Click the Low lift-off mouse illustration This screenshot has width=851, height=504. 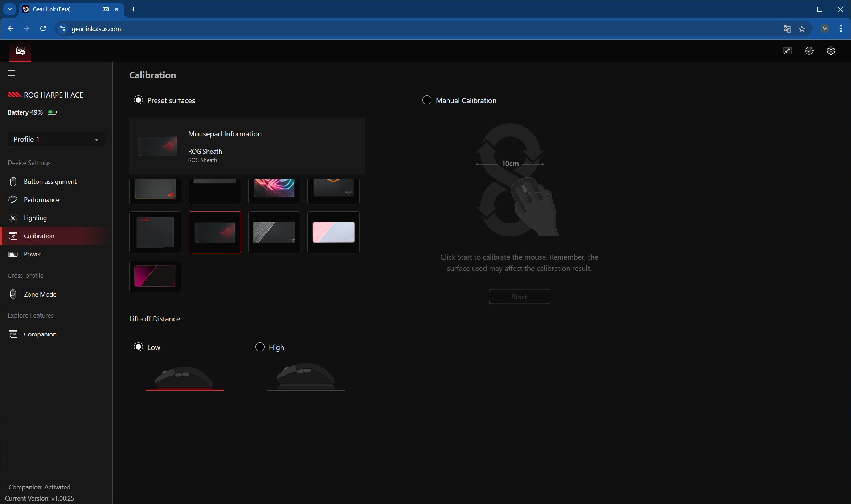[x=184, y=378]
